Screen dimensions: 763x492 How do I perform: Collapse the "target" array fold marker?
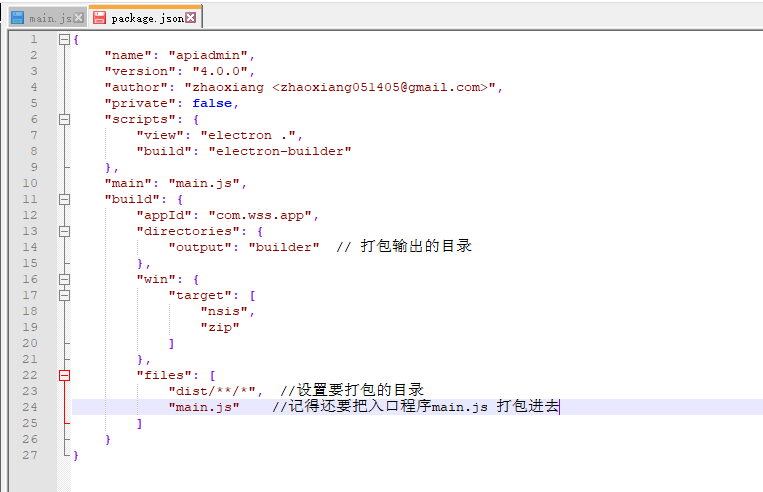click(x=64, y=295)
